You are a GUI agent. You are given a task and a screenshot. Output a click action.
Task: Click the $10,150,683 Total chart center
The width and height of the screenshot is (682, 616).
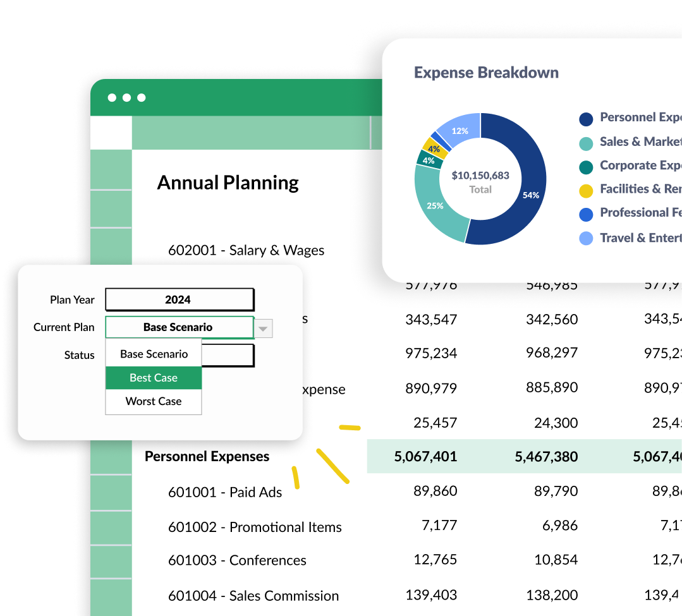[x=480, y=182]
